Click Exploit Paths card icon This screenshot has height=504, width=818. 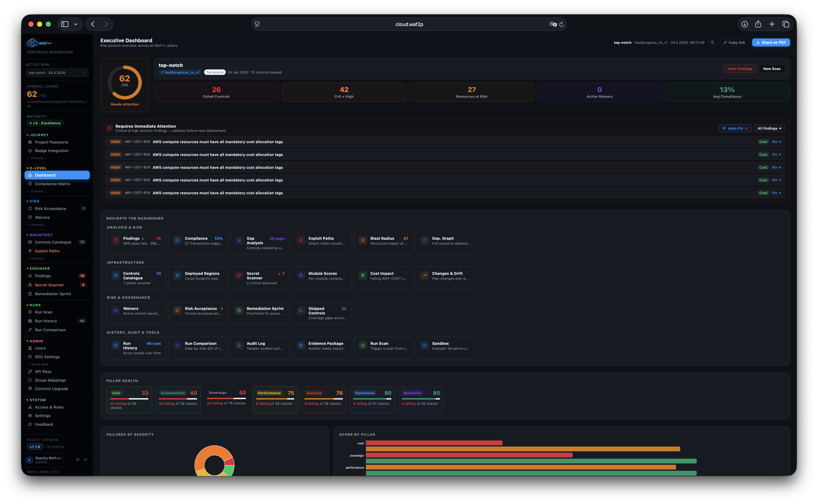[301, 240]
